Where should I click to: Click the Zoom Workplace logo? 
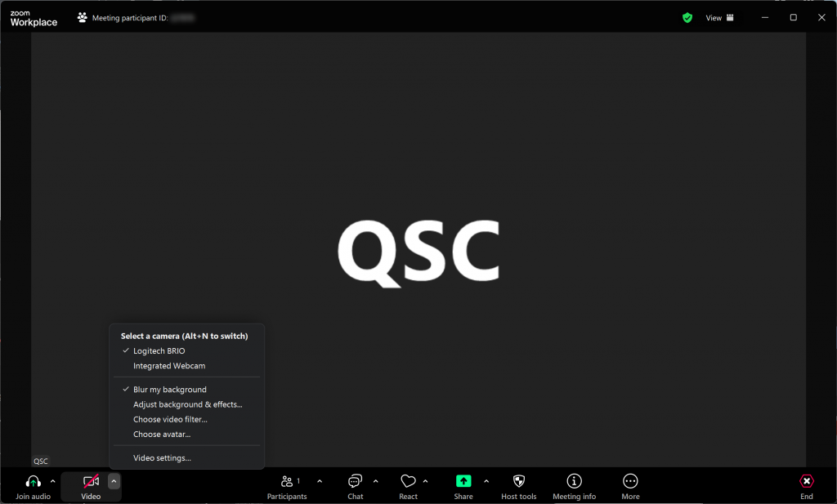coord(34,18)
